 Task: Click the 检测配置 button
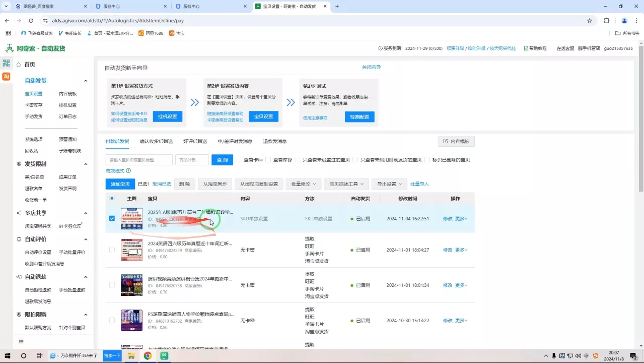359,116
